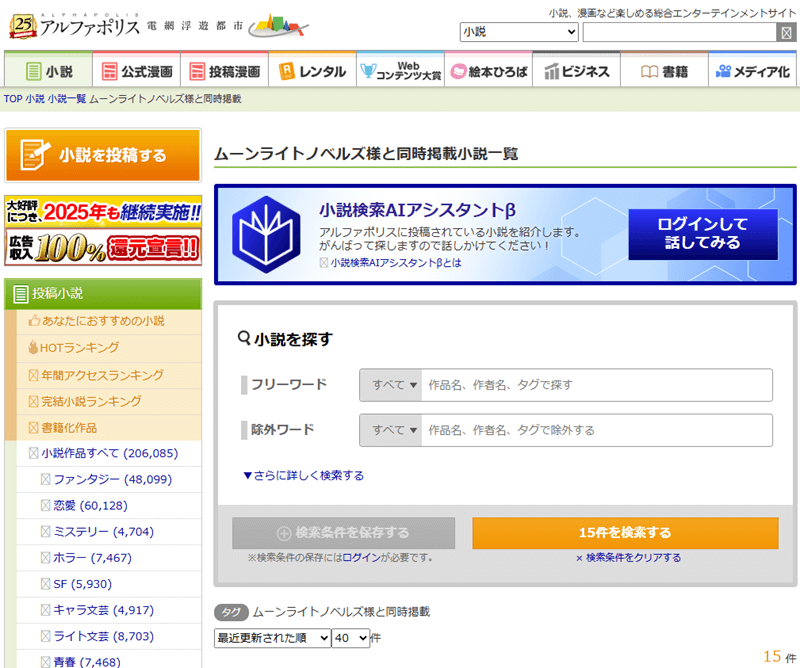Viewport: 800px width, 668px height.
Task: Click the 15件を検索する button
Action: tap(626, 533)
